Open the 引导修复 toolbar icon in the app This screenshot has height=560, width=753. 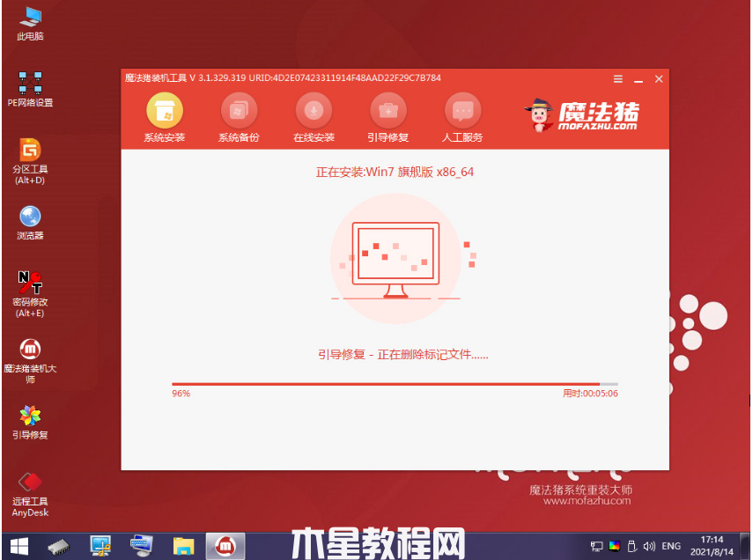388,112
